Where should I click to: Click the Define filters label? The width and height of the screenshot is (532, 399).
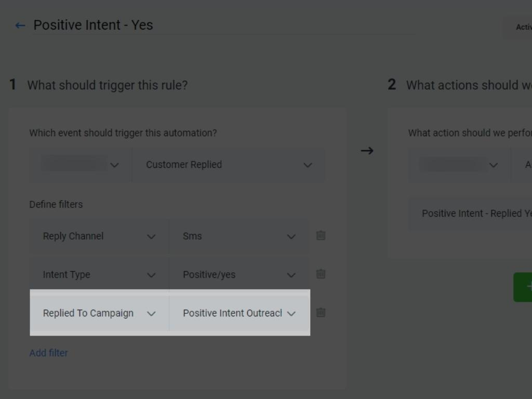point(56,204)
